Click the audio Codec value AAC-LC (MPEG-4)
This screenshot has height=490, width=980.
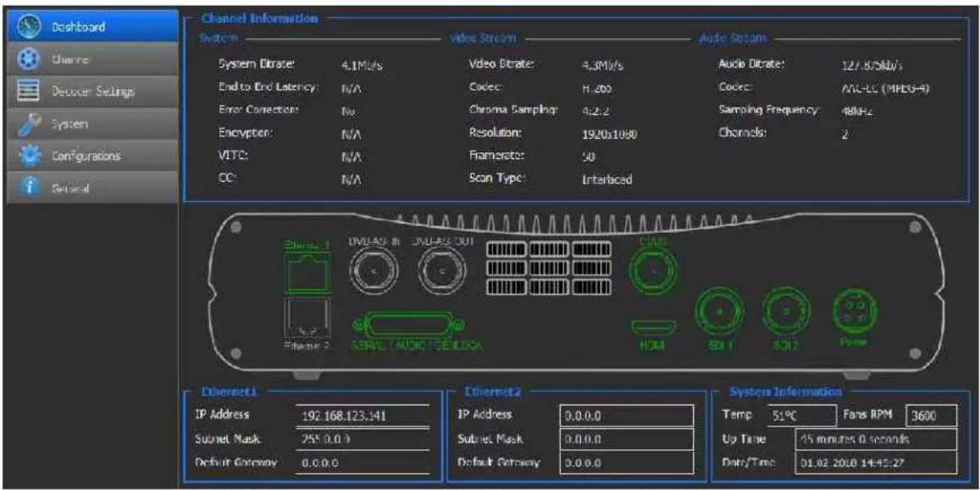886,88
